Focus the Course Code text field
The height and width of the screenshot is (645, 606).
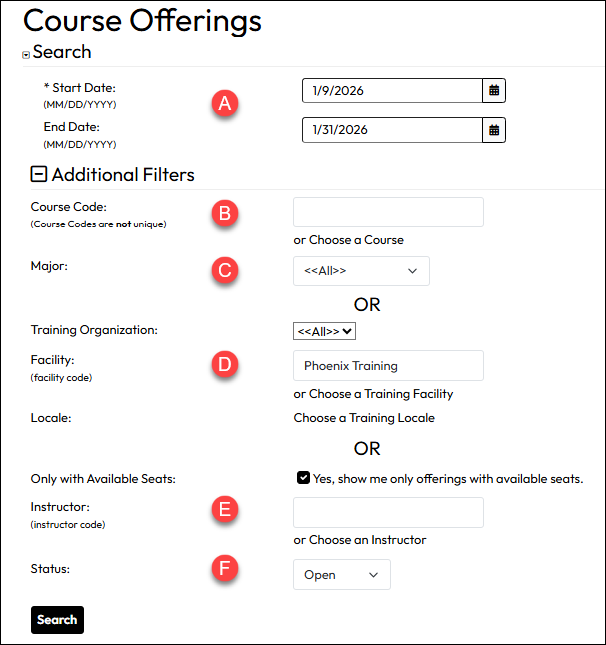coord(388,212)
